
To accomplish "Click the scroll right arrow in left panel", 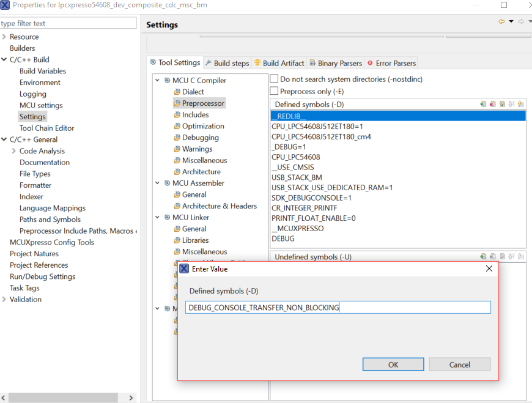I will pyautogui.click(x=131, y=397).
